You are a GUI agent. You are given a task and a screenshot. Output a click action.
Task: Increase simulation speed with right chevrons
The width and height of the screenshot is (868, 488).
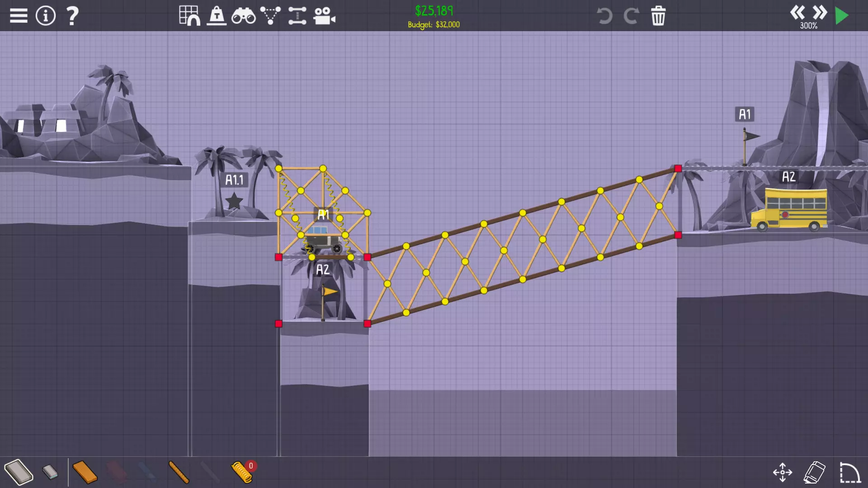click(820, 12)
